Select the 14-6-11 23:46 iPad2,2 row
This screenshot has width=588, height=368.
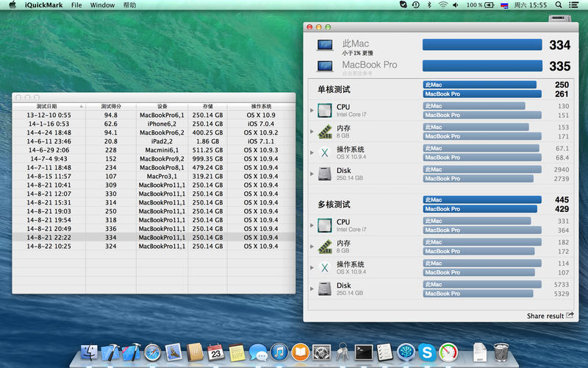point(154,141)
